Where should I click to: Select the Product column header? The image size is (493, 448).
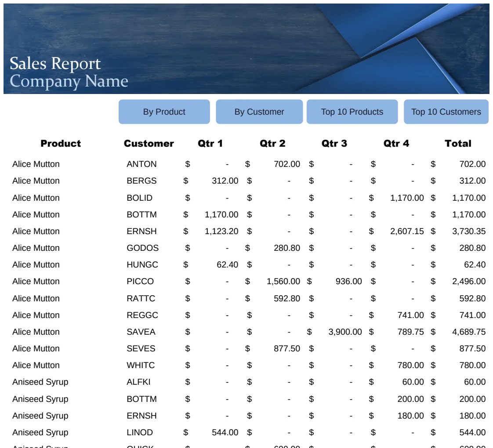click(61, 143)
